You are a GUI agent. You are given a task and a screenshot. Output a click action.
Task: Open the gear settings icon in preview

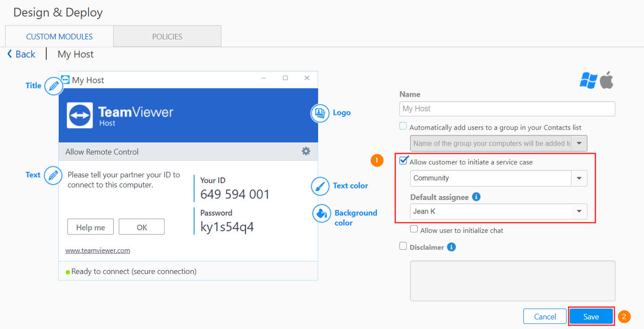coord(306,151)
